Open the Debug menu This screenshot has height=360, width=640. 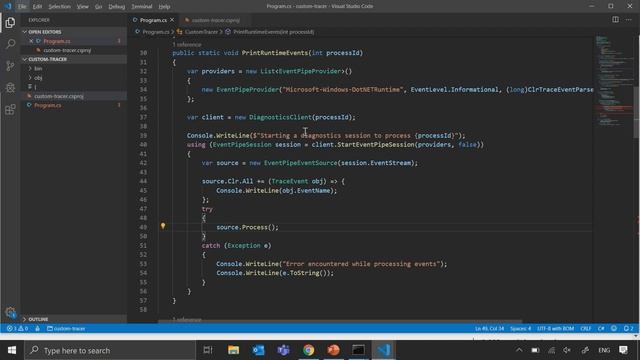point(116,7)
